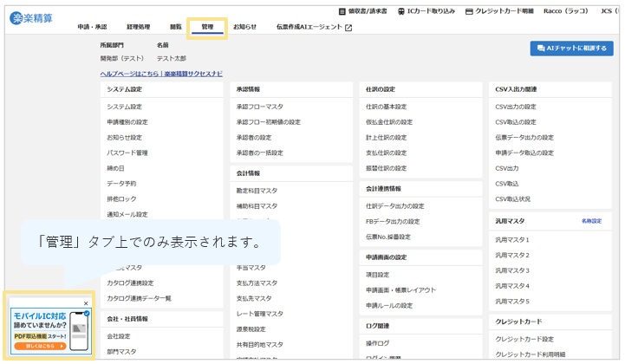Open 計上仕訳の設定
Viewport: 625px width, 364px height.
387,138
